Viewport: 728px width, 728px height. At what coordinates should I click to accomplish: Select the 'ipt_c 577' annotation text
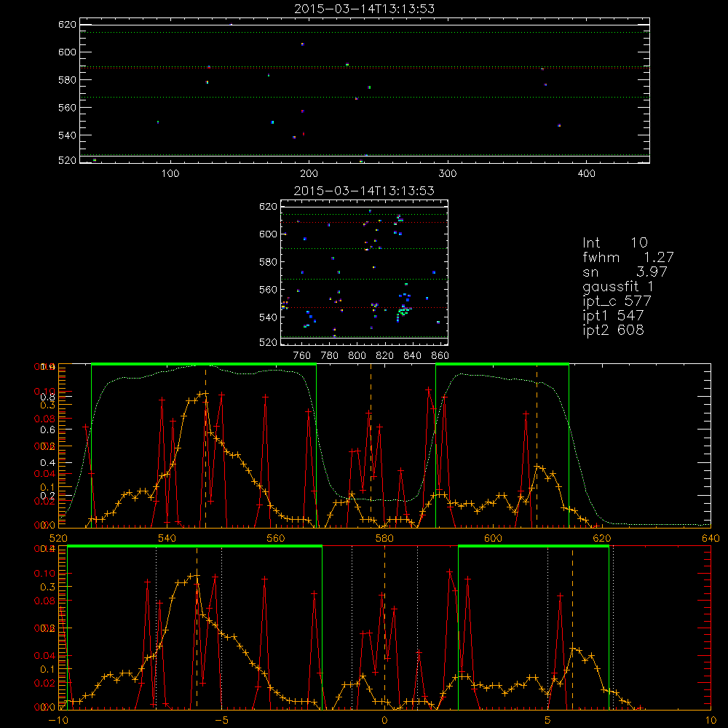pyautogui.click(x=617, y=301)
